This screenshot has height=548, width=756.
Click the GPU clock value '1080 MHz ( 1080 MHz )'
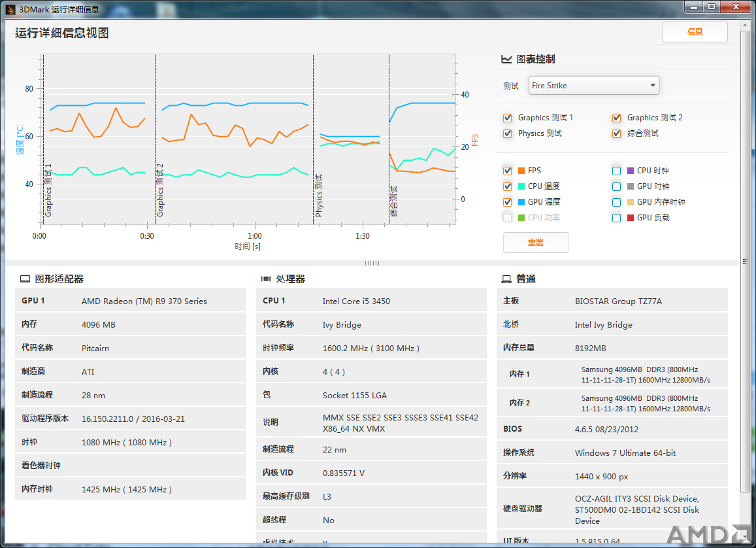click(127, 443)
